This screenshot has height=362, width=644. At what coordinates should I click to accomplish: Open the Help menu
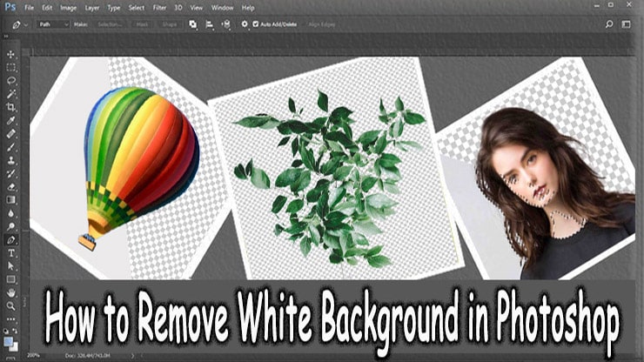[248, 7]
